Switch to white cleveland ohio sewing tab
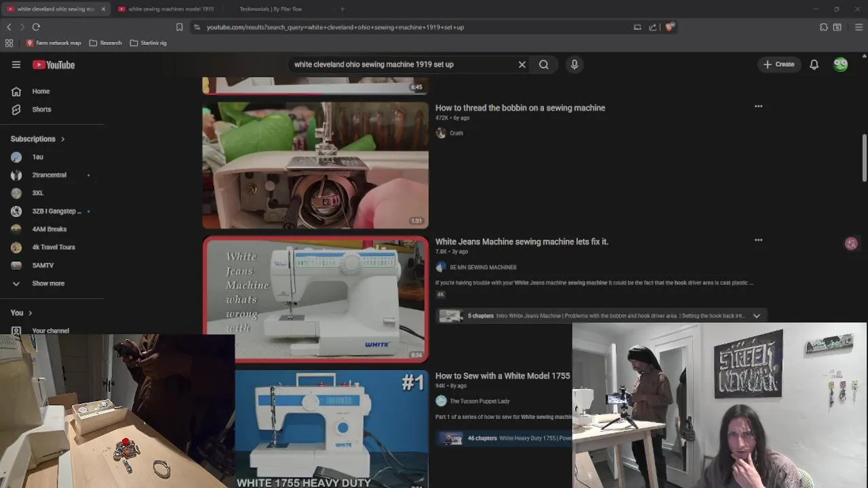 click(54, 9)
